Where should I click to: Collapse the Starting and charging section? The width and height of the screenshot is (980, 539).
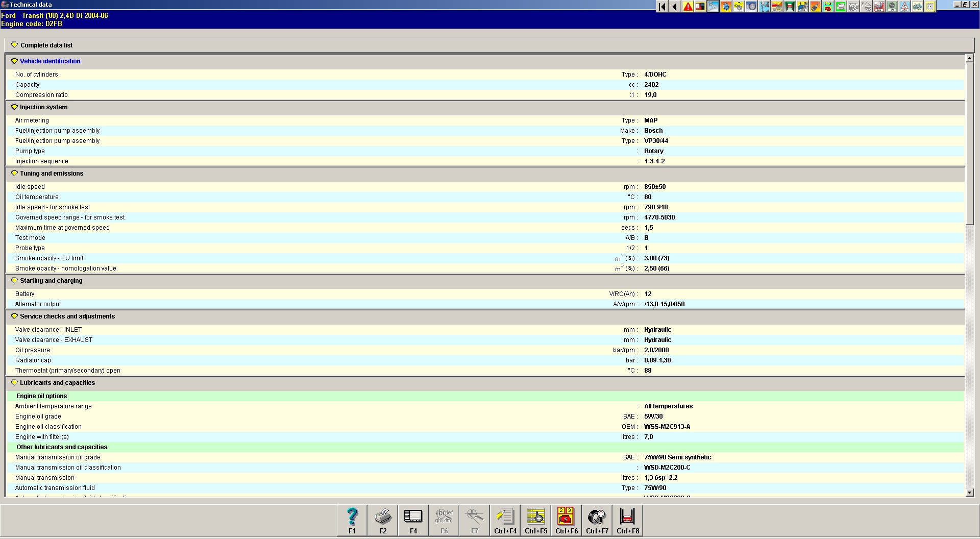click(14, 281)
